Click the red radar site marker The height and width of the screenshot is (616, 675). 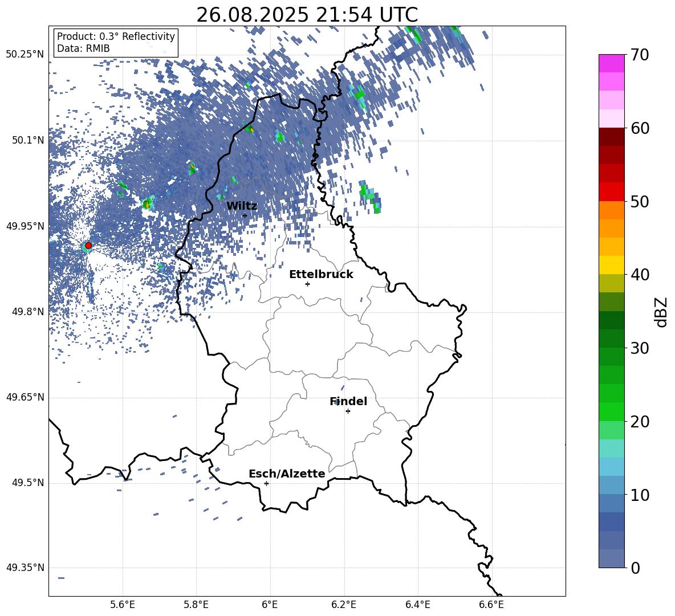point(88,246)
